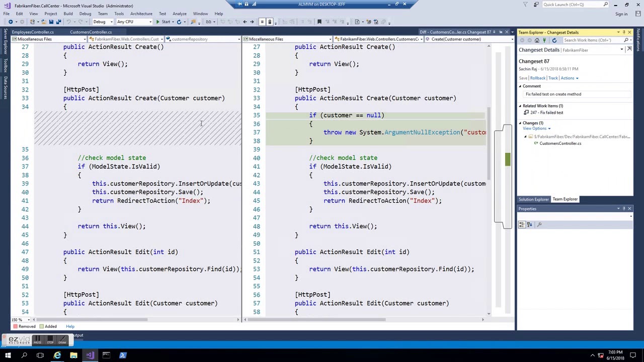Click Team Explorer Refresh icon
This screenshot has height=362, width=644.
coord(554,40)
